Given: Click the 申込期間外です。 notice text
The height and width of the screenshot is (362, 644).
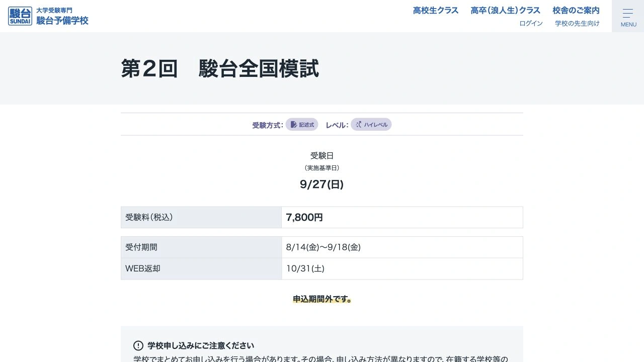Looking at the screenshot, I should coord(322,299).
